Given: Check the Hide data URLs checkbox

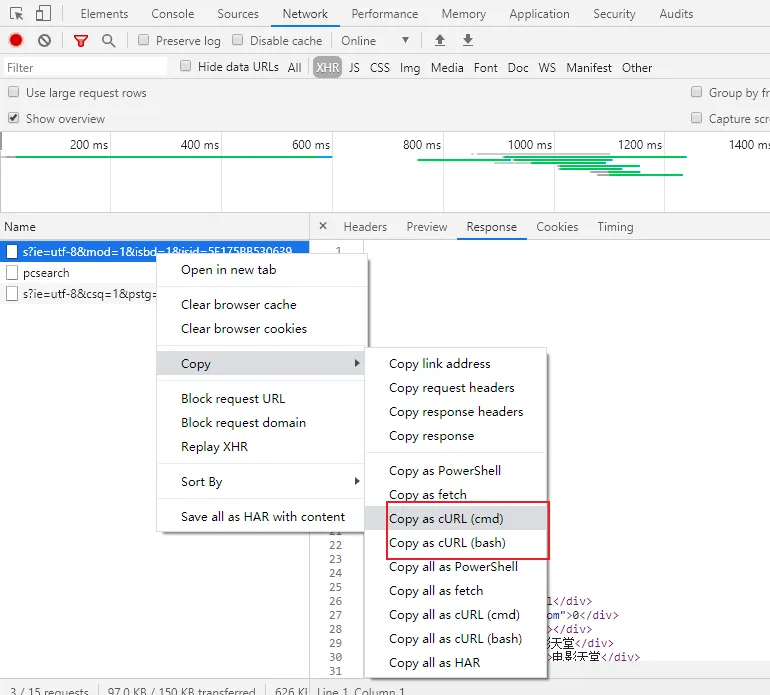Looking at the screenshot, I should pyautogui.click(x=185, y=66).
